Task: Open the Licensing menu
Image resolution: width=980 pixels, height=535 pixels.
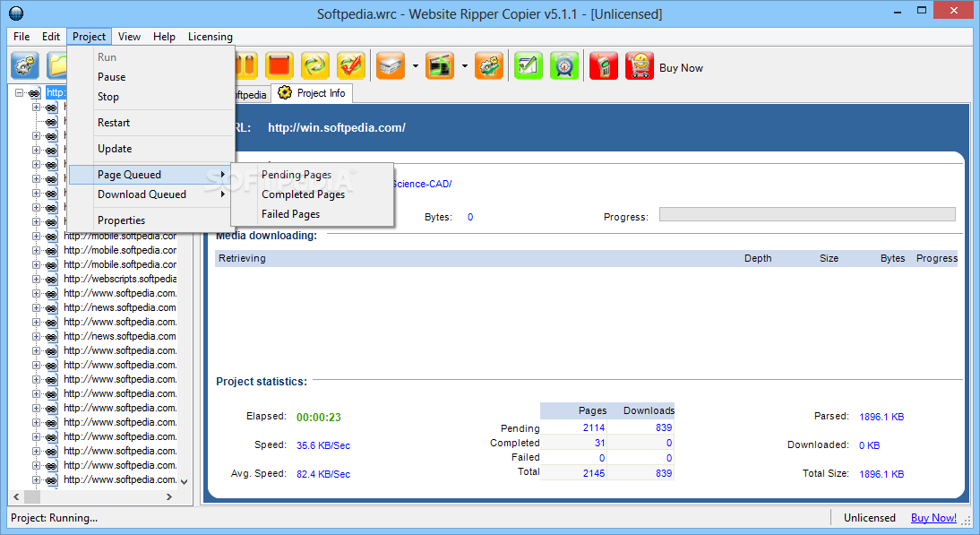Action: tap(210, 37)
